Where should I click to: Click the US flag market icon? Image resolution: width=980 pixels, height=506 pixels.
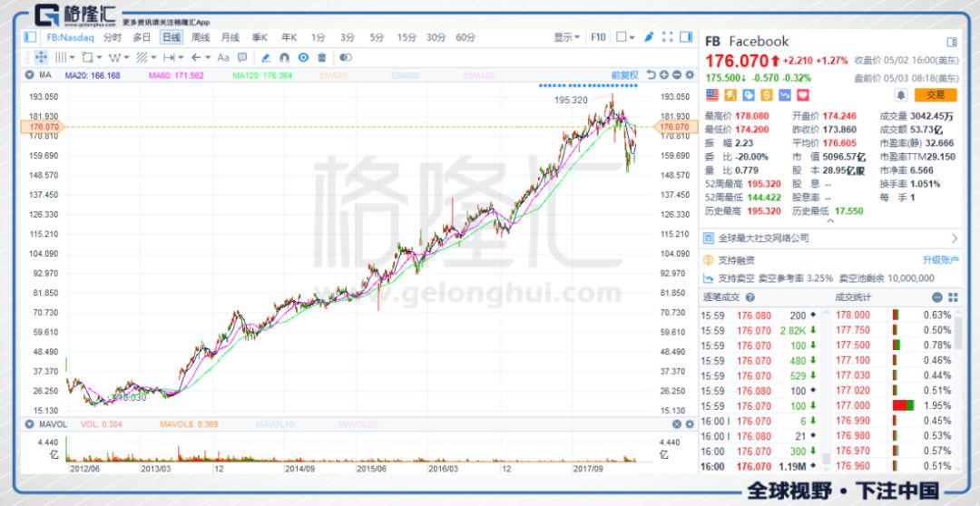(712, 95)
